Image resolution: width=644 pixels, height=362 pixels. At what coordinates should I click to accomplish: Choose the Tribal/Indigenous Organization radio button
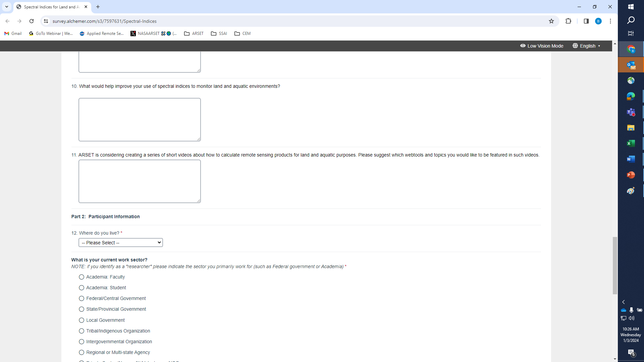82,331
